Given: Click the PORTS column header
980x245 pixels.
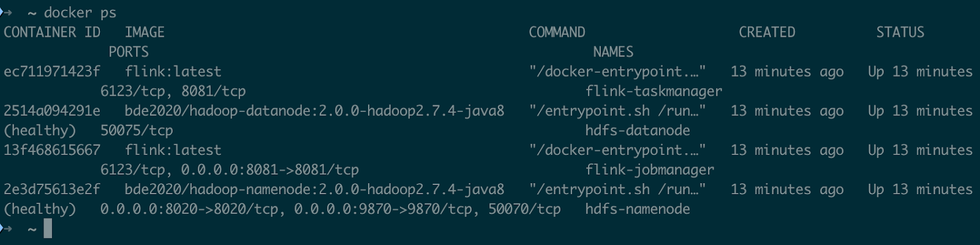Looking at the screenshot, I should click(129, 52).
